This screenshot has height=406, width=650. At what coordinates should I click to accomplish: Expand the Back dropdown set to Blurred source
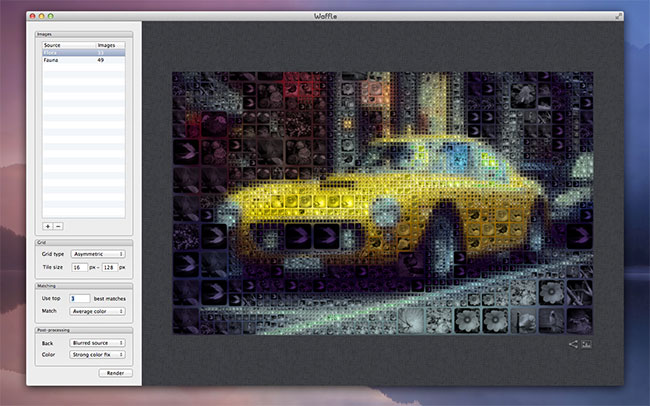click(x=98, y=342)
